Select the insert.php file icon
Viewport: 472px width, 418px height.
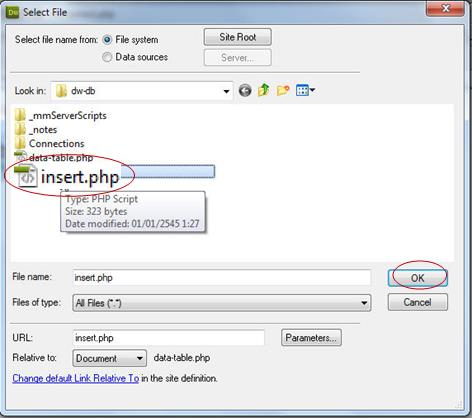tap(25, 176)
